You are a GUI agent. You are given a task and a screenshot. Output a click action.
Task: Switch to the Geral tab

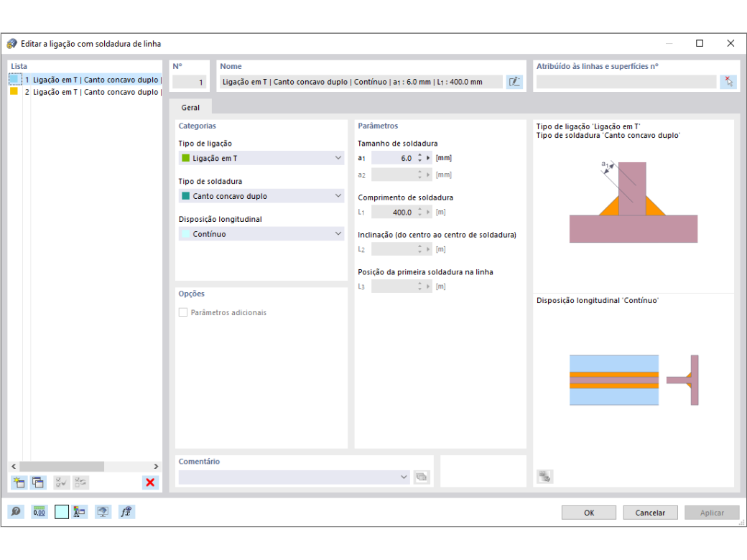tap(190, 108)
